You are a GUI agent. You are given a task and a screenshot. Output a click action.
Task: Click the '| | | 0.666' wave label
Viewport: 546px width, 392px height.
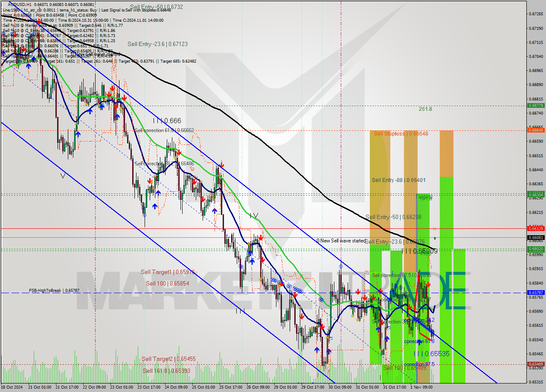[167, 121]
